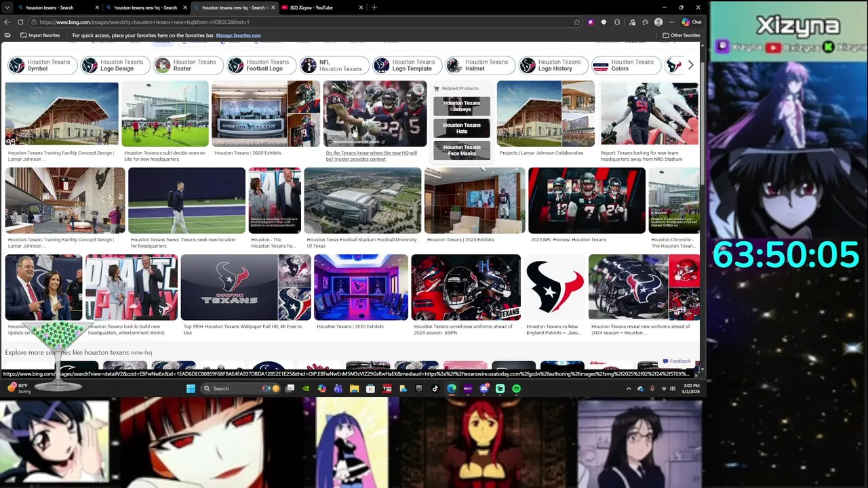This screenshot has height=488, width=868.
Task: Open Houston Texans Face Masks related product
Action: point(462,150)
